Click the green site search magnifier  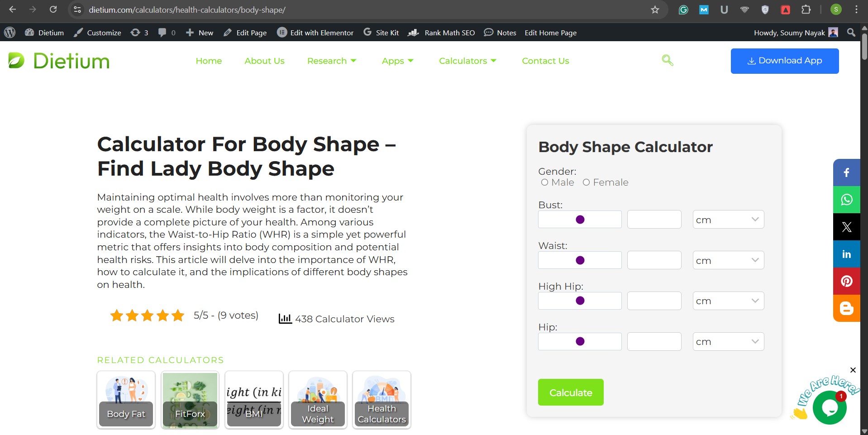pyautogui.click(x=667, y=60)
